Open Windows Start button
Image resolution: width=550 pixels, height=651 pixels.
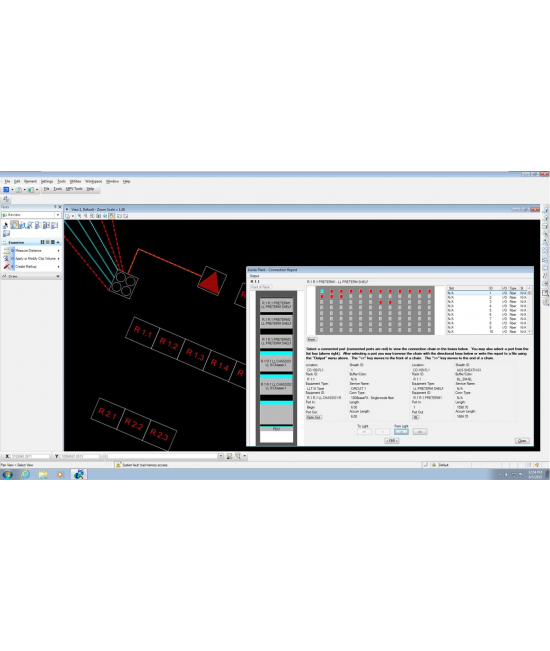pyautogui.click(x=7, y=474)
